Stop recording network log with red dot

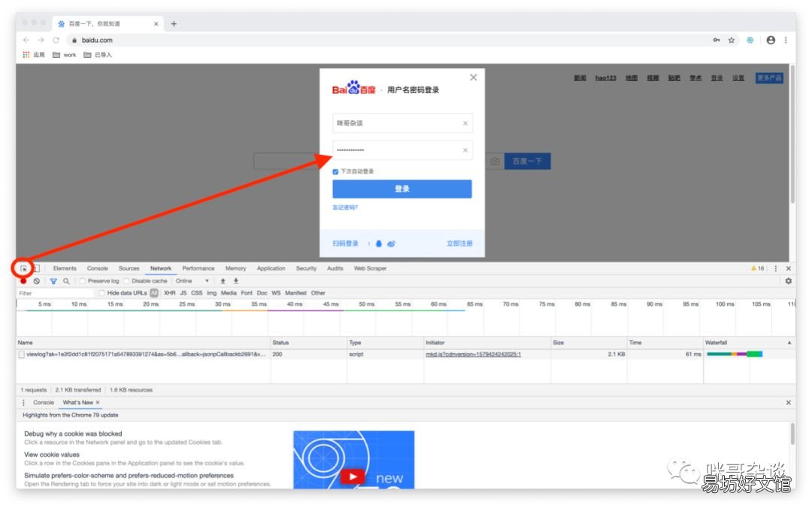coord(23,281)
